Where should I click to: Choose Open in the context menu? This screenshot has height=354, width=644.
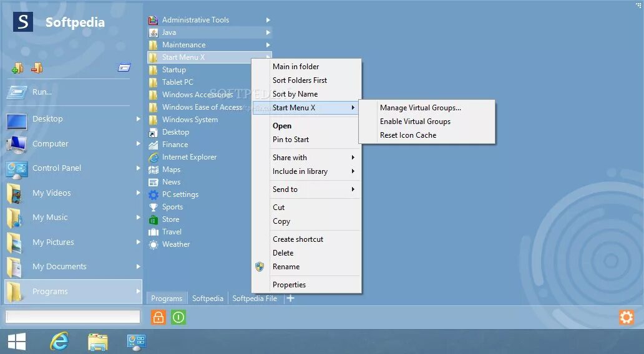pos(306,126)
